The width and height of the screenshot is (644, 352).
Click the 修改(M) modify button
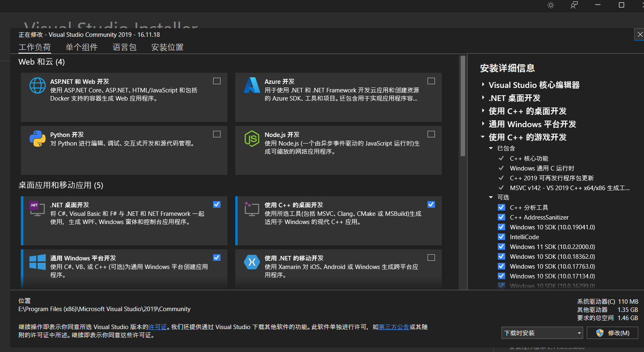click(x=612, y=333)
